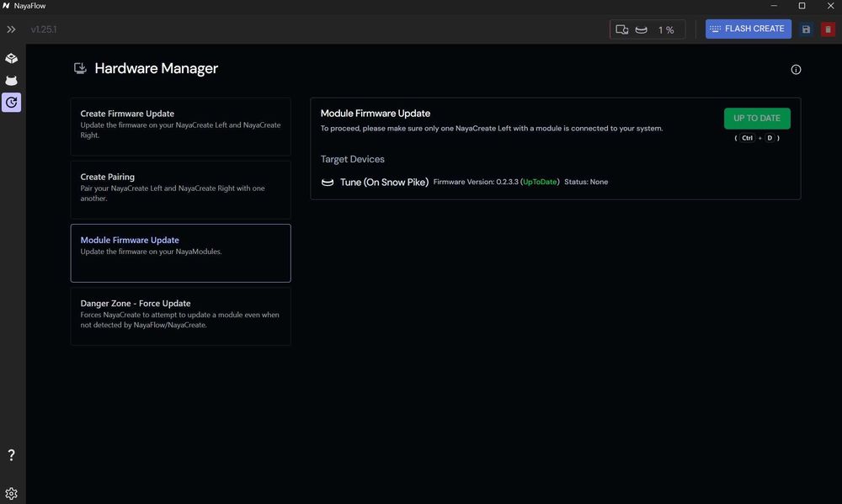842x504 pixels.
Task: Select the Create Firmware Update card
Action: (x=180, y=127)
